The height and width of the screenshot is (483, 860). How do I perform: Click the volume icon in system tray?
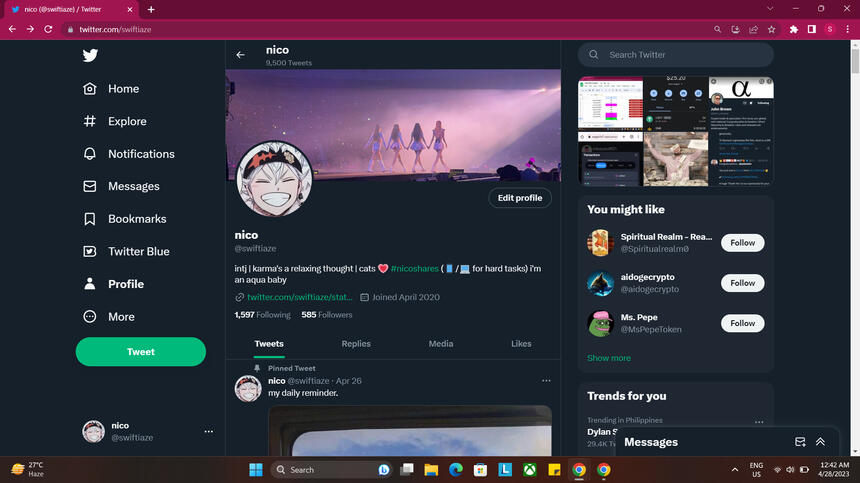(790, 470)
